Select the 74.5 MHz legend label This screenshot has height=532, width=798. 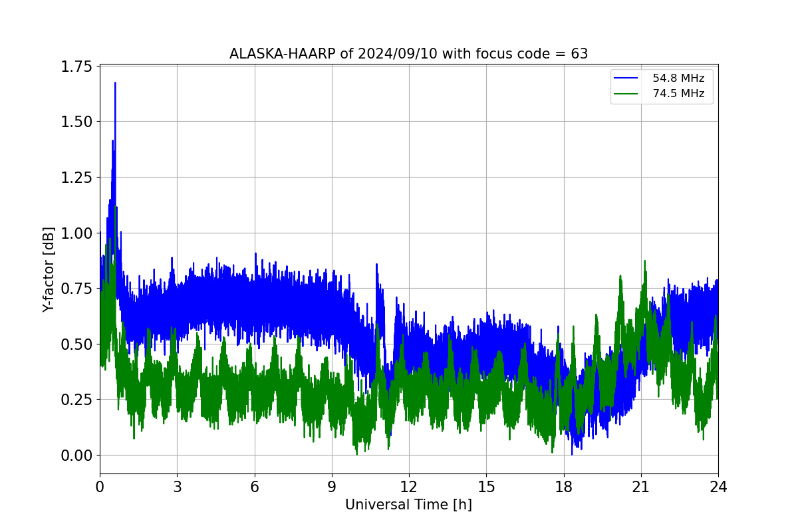tap(678, 94)
